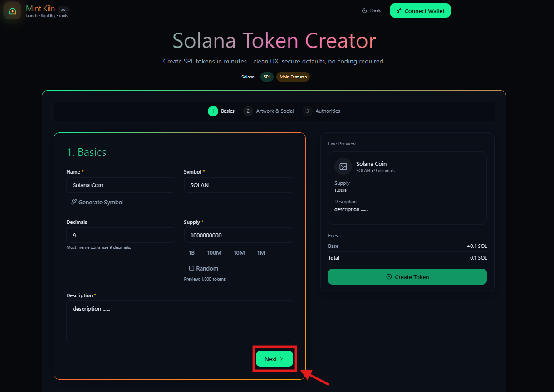Viewport: 554px width, 392px height.
Task: Click the Decimals input field
Action: tap(121, 235)
